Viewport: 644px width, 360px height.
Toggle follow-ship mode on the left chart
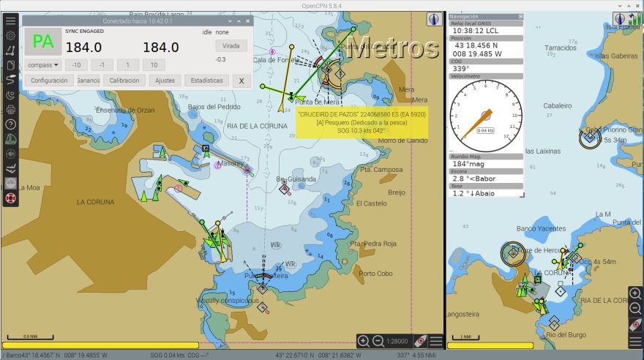coord(421,341)
